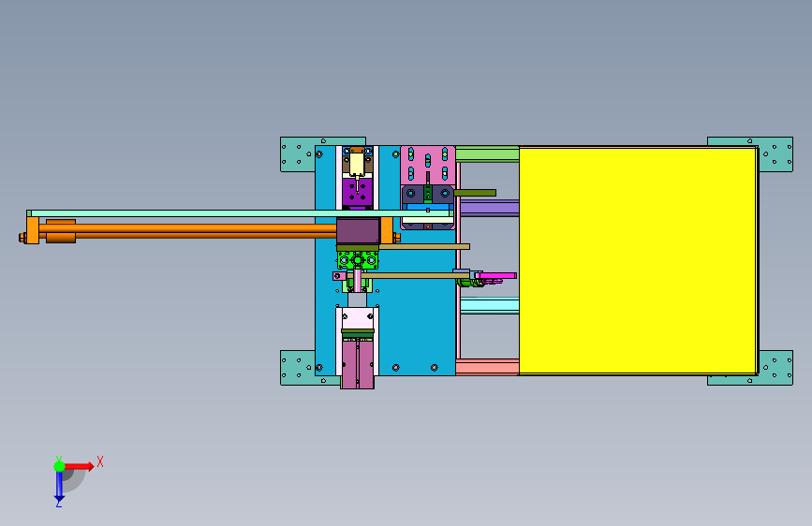Select the teal corner bracket at the upper right

pos(775,154)
